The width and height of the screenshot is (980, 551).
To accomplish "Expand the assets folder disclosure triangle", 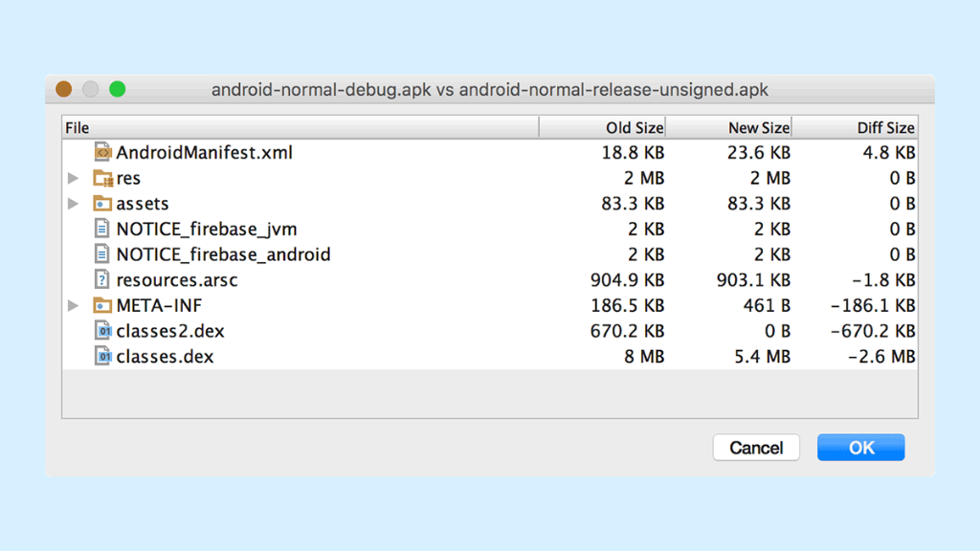I will (x=73, y=204).
